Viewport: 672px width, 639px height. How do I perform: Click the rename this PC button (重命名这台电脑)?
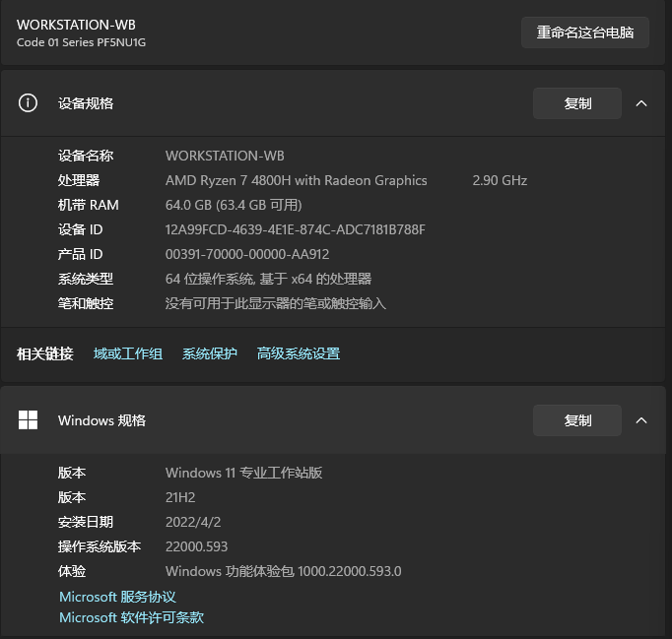[x=585, y=32]
